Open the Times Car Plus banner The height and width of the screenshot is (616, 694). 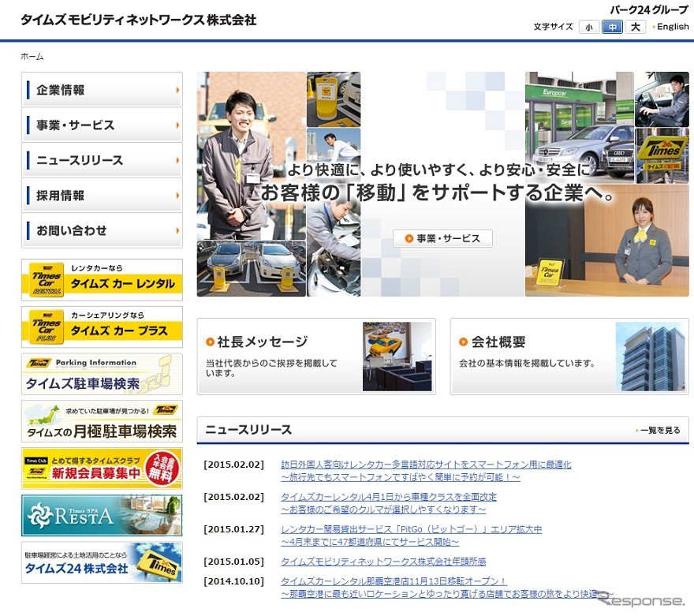[102, 327]
